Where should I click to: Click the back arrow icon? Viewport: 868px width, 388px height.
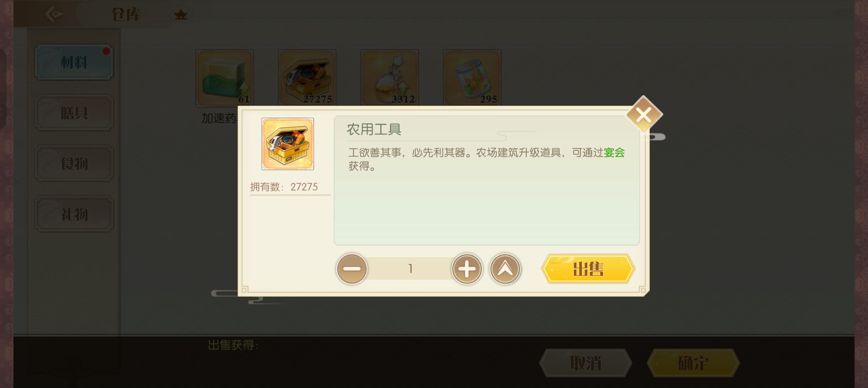pos(54,14)
